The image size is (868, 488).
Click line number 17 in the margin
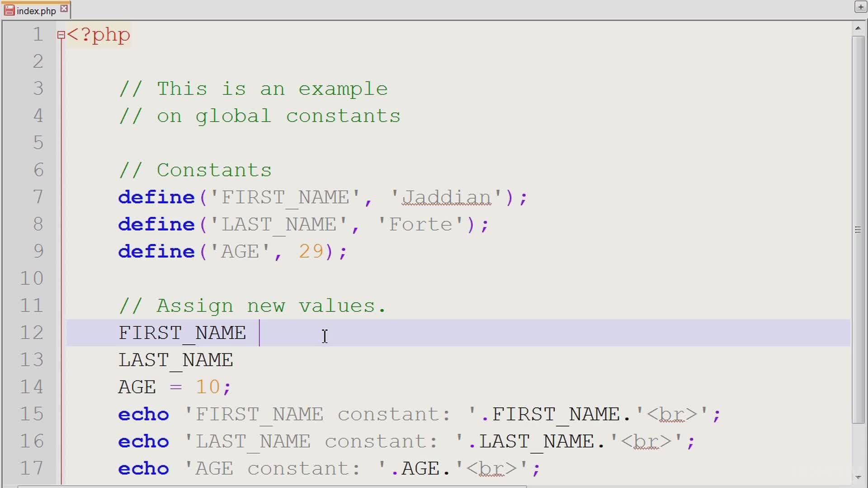pyautogui.click(x=32, y=469)
